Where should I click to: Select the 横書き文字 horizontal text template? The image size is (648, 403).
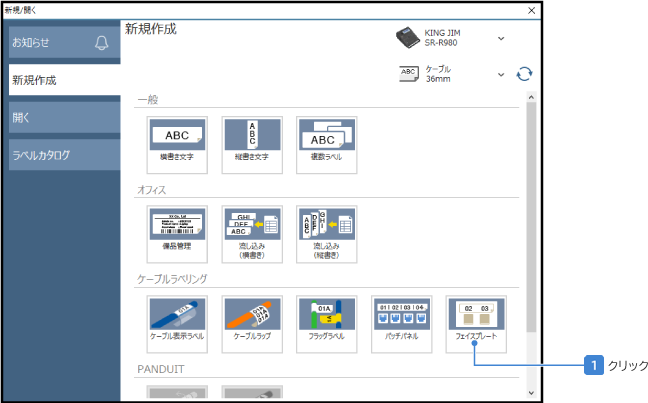(176, 146)
